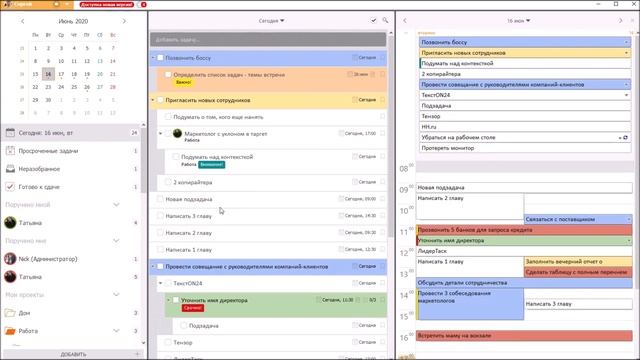Click teal Возможно! tag

211,164
